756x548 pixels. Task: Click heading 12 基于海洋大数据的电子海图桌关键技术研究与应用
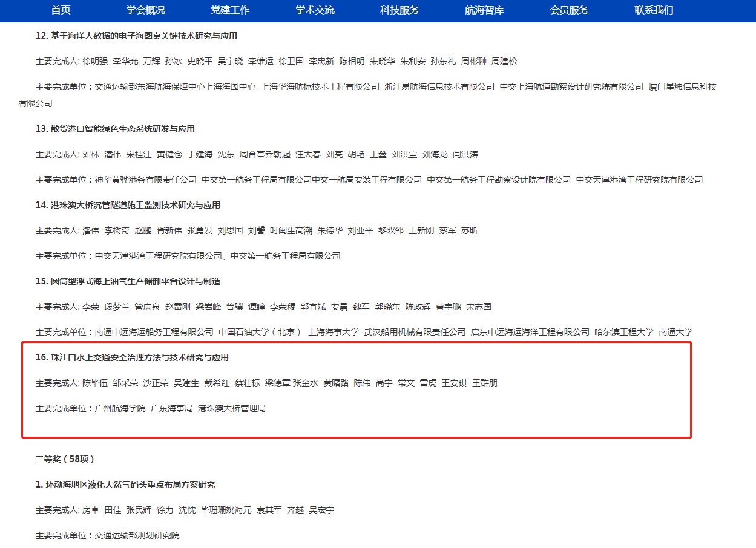point(136,36)
